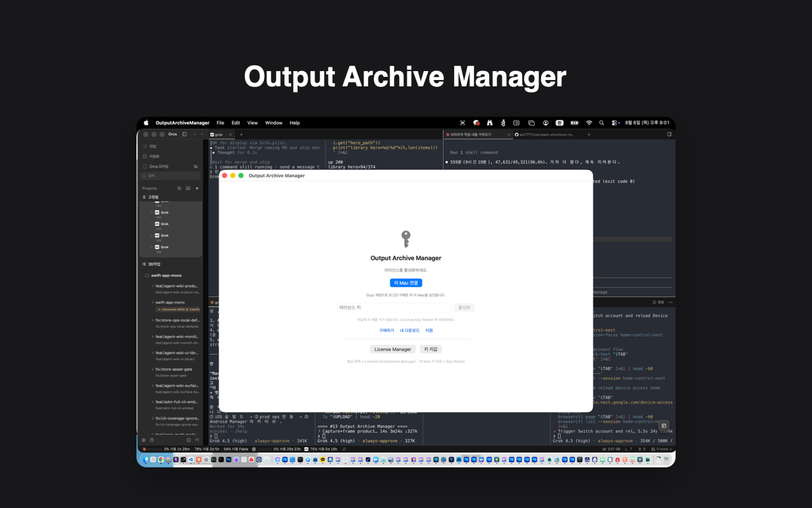Click the battery status icon

[575, 123]
